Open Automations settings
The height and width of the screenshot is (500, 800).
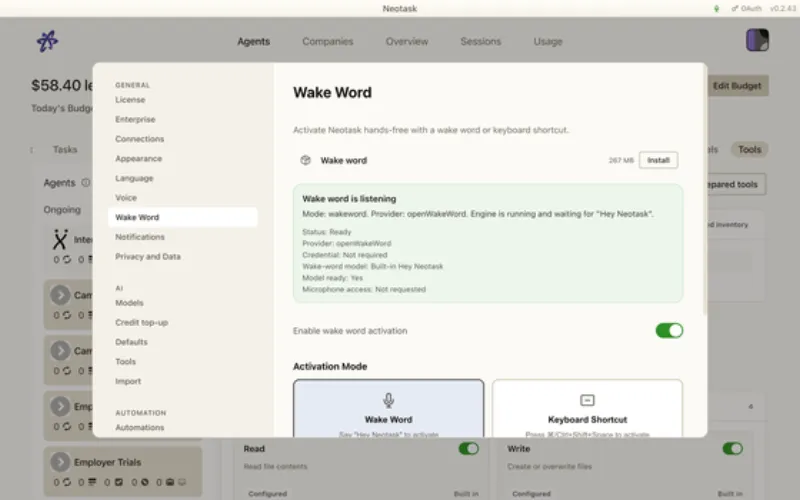click(x=140, y=428)
